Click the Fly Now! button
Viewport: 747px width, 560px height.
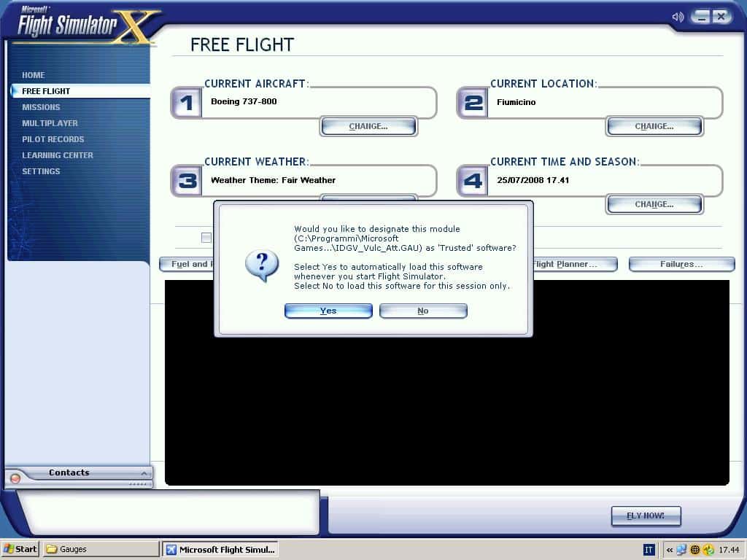646,516
